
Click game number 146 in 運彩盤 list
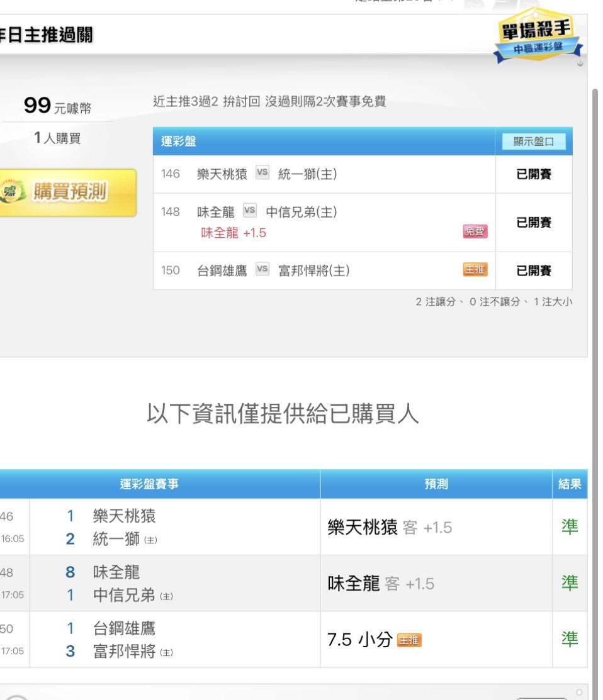coord(170,174)
